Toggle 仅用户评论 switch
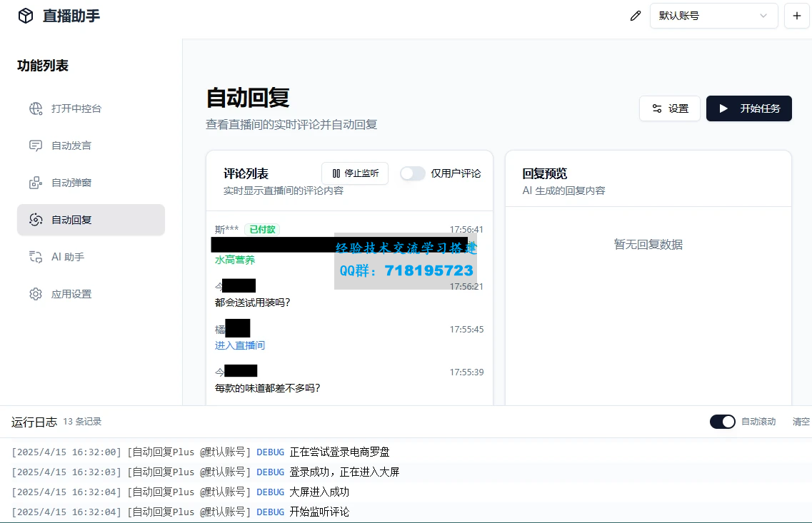The image size is (812, 523). pos(413,173)
